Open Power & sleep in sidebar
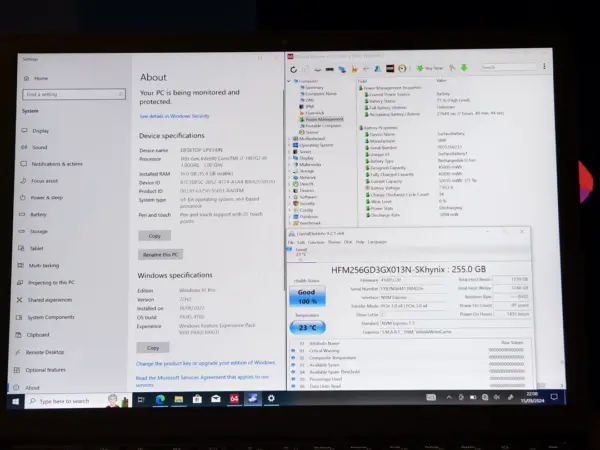This screenshot has height=450, width=600. (x=41, y=197)
